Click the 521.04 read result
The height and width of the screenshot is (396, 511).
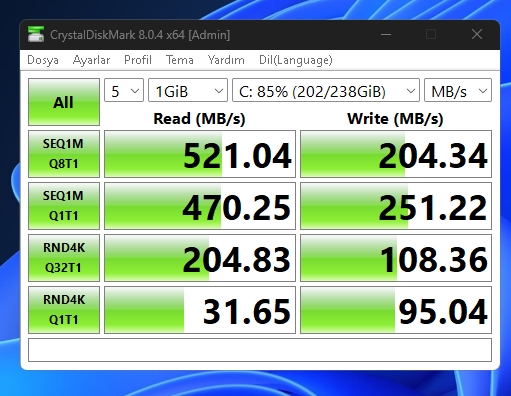pyautogui.click(x=200, y=154)
